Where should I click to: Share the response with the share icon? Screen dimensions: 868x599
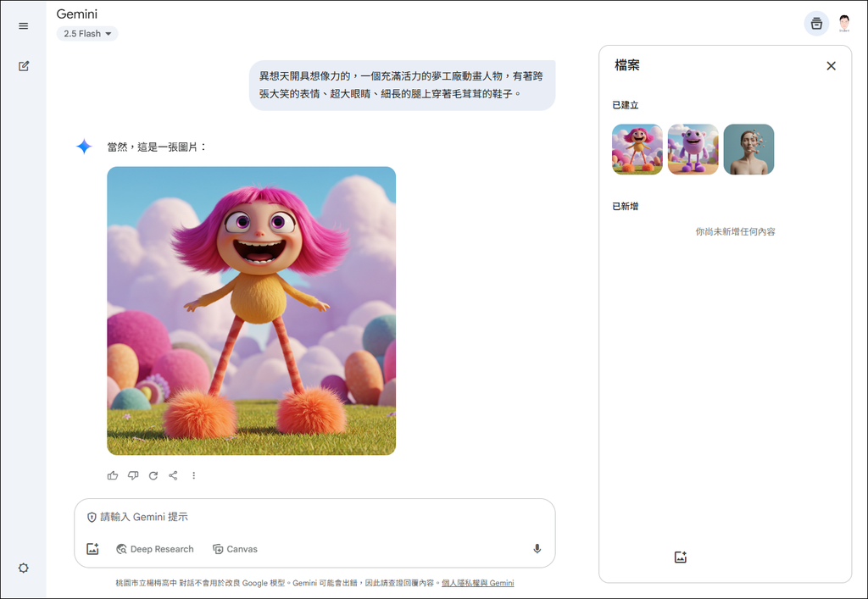coord(173,475)
